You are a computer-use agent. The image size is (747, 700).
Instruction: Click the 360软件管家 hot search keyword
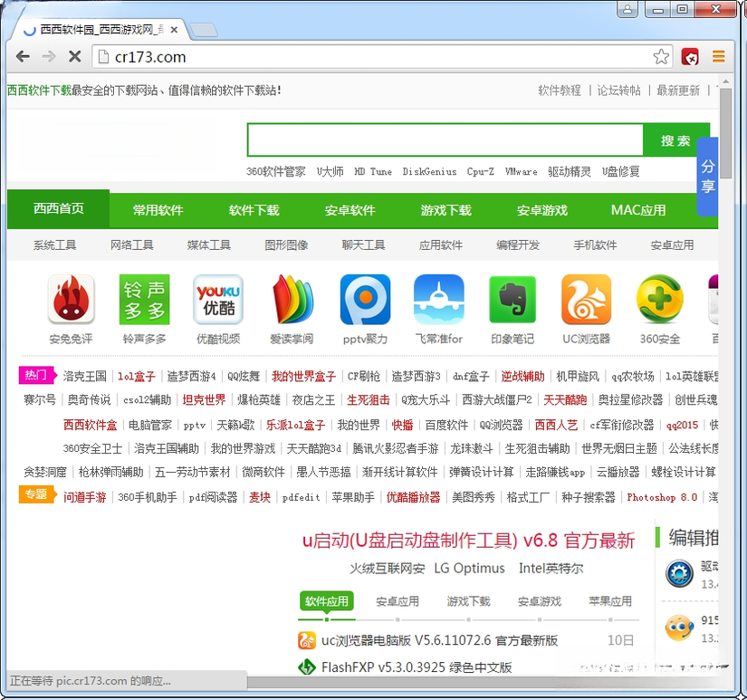point(276,171)
